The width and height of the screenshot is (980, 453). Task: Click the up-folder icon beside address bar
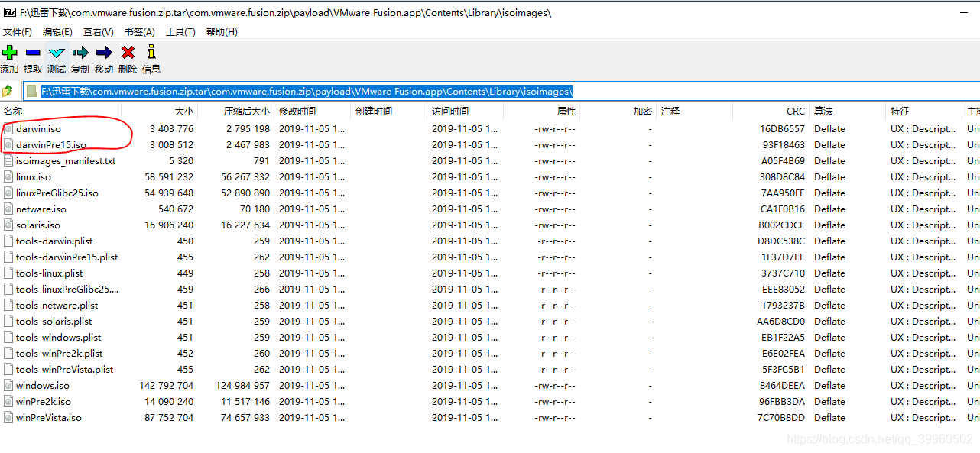coord(8,91)
